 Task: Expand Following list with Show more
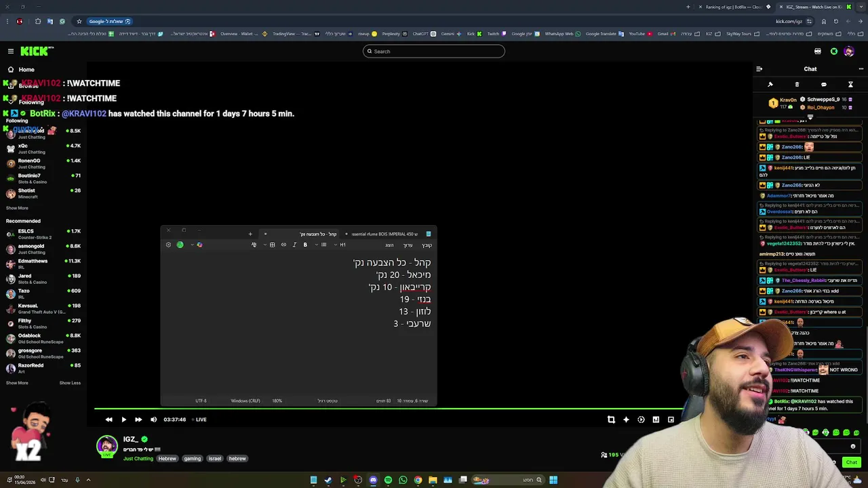click(17, 208)
